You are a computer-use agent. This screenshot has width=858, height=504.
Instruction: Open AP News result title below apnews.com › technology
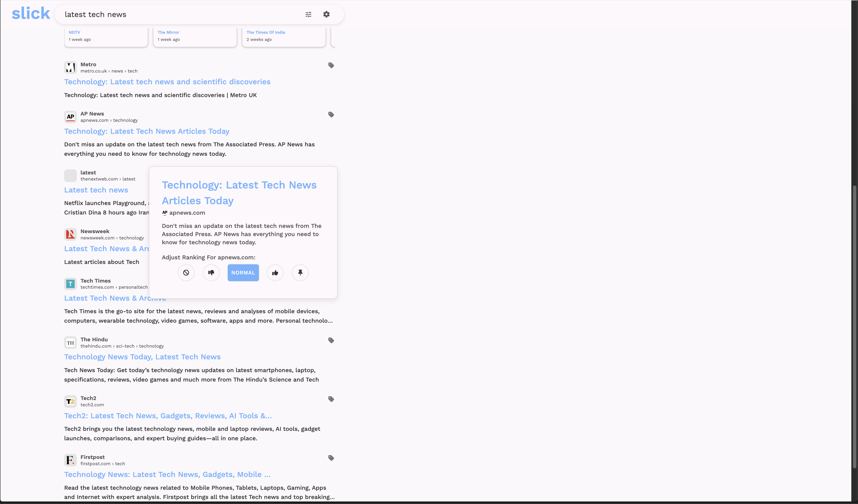pos(147,131)
